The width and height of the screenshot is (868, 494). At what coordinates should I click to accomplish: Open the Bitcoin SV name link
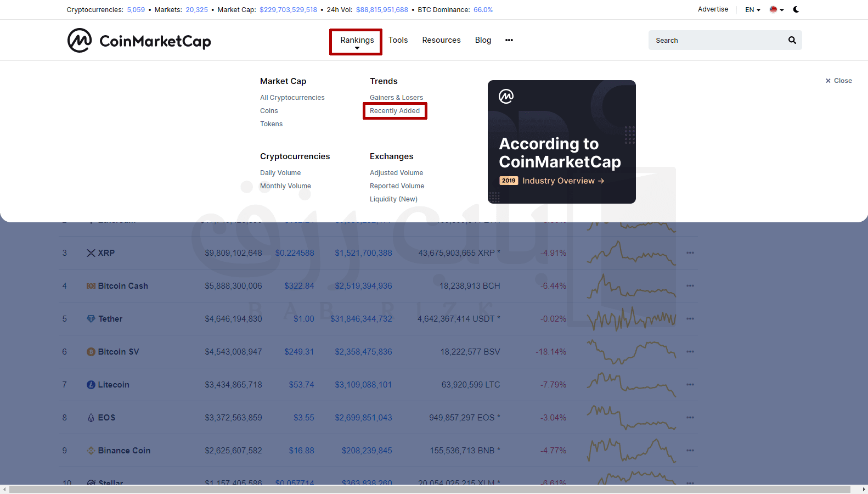[x=119, y=352]
